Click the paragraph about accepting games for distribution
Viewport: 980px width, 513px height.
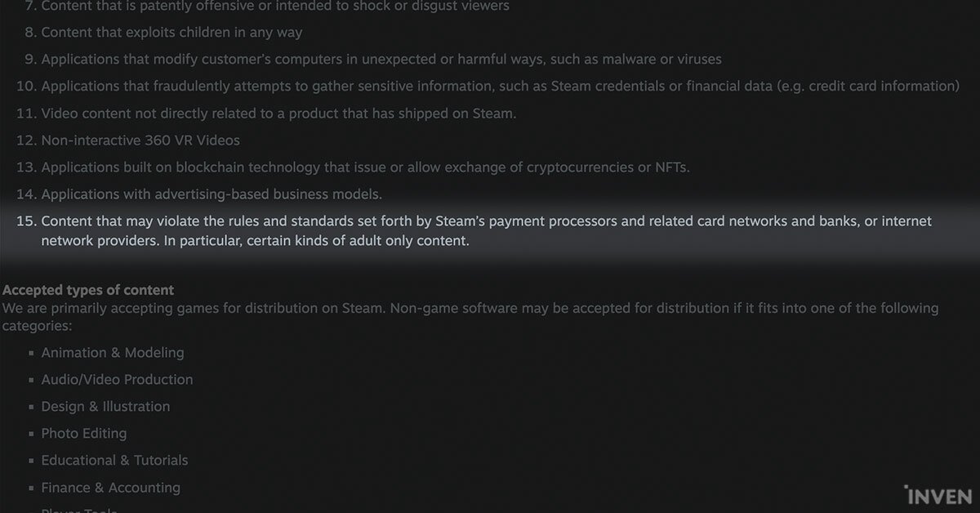pos(470,317)
